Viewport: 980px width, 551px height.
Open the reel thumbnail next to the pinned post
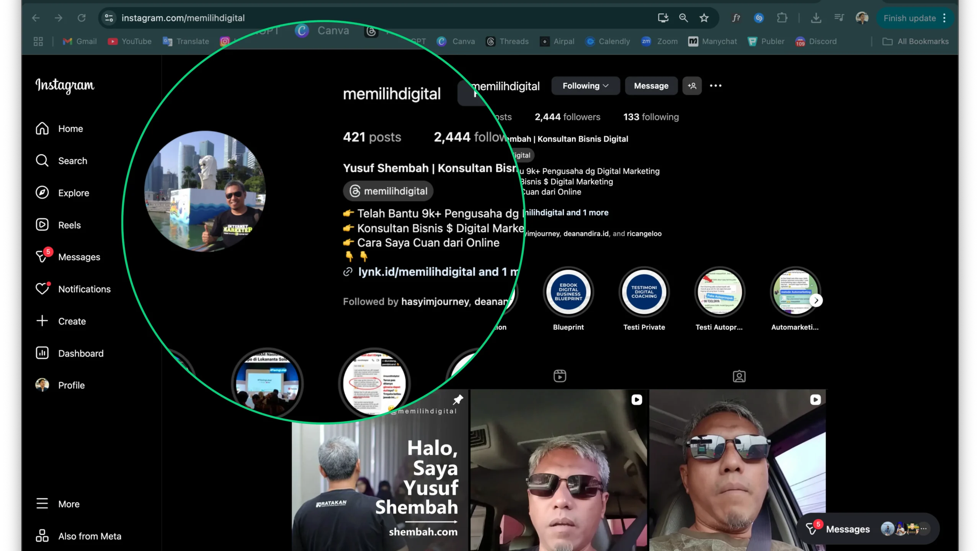(x=559, y=470)
